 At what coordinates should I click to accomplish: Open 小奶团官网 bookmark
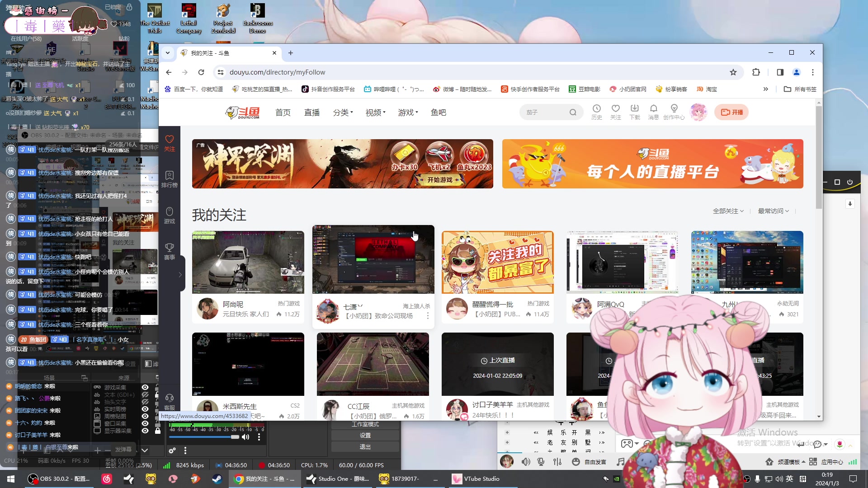pos(627,89)
